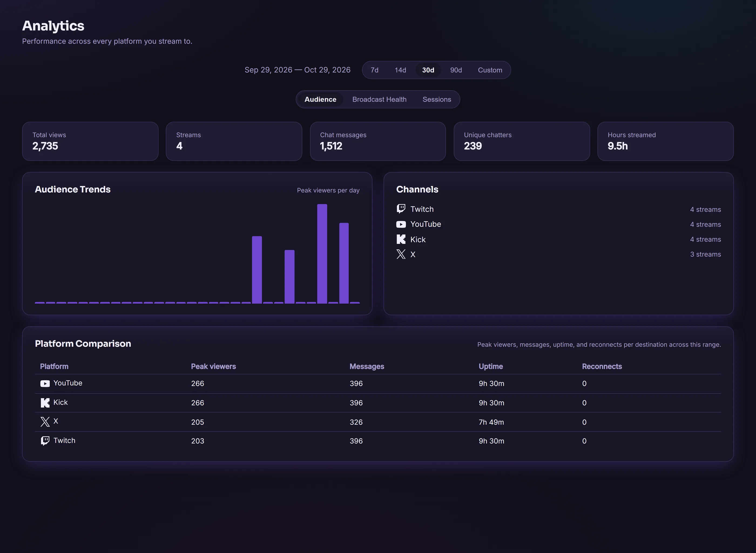Image resolution: width=756 pixels, height=553 pixels.
Task: Click the tallest bar in Audience Trends chart
Action: pyautogui.click(x=322, y=254)
